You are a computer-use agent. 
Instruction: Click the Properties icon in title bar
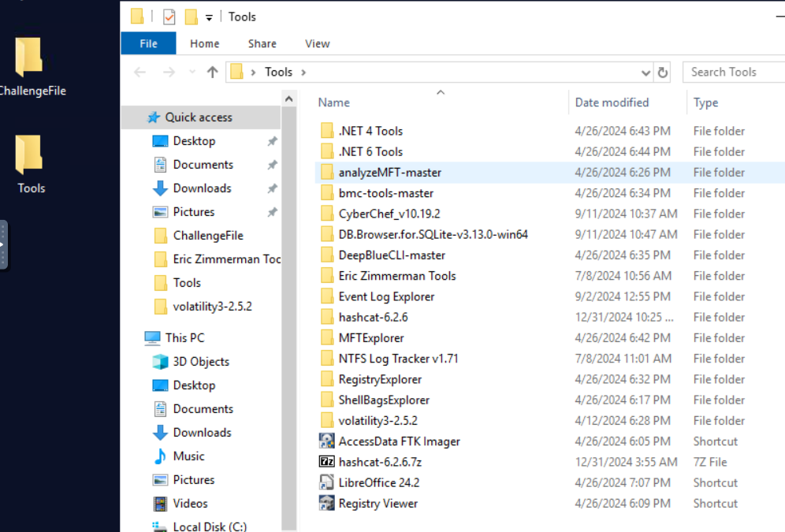tap(169, 17)
